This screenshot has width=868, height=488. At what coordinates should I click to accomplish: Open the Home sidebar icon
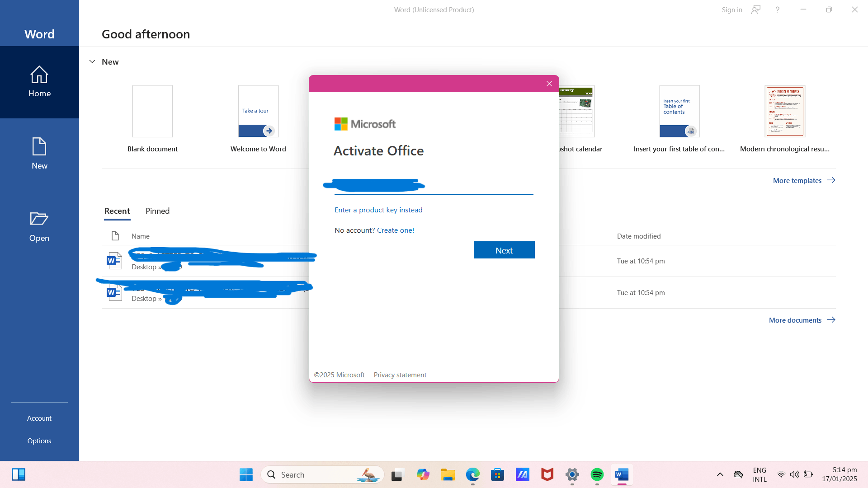tap(39, 82)
